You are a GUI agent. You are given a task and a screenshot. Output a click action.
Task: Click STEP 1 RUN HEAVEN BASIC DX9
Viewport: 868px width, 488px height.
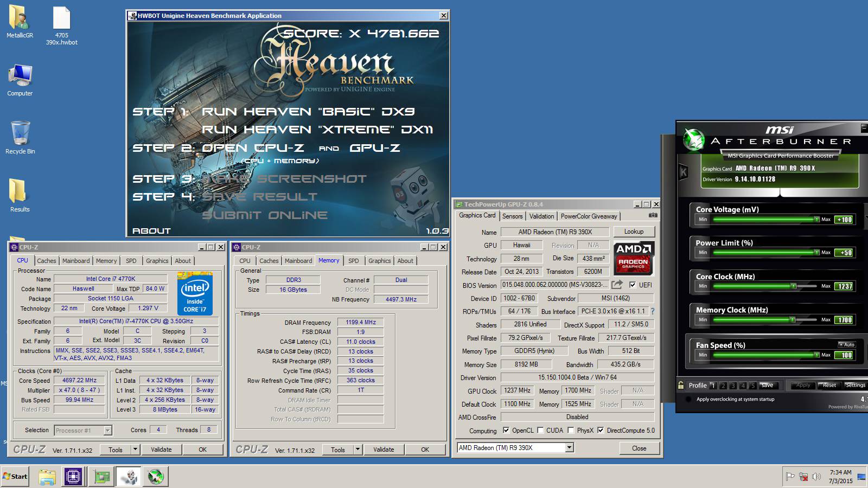click(x=274, y=112)
